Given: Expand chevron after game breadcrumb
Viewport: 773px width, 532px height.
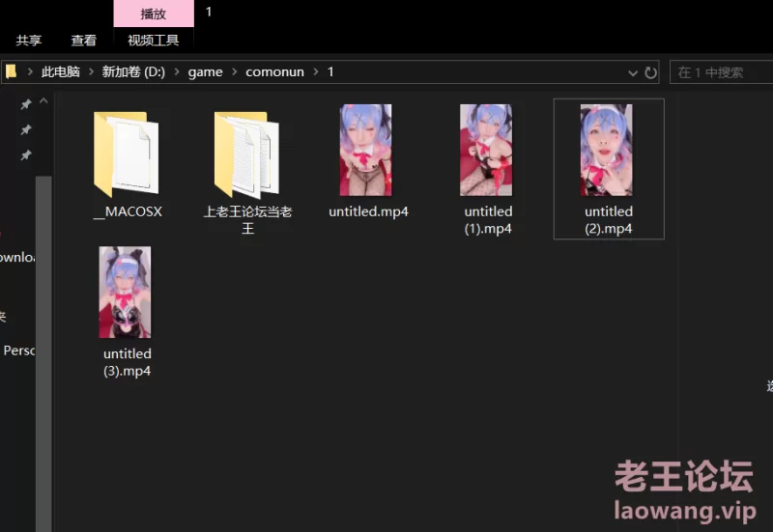Looking at the screenshot, I should (235, 71).
